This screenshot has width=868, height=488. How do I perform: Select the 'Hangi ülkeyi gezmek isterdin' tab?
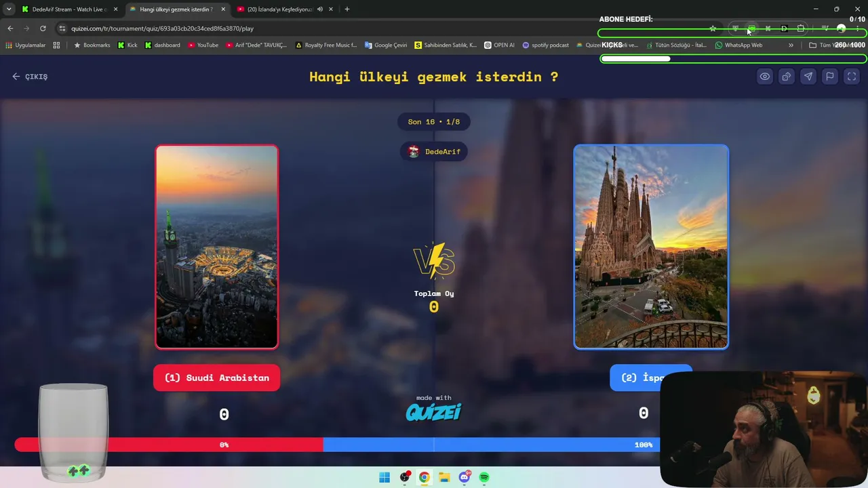[176, 9]
